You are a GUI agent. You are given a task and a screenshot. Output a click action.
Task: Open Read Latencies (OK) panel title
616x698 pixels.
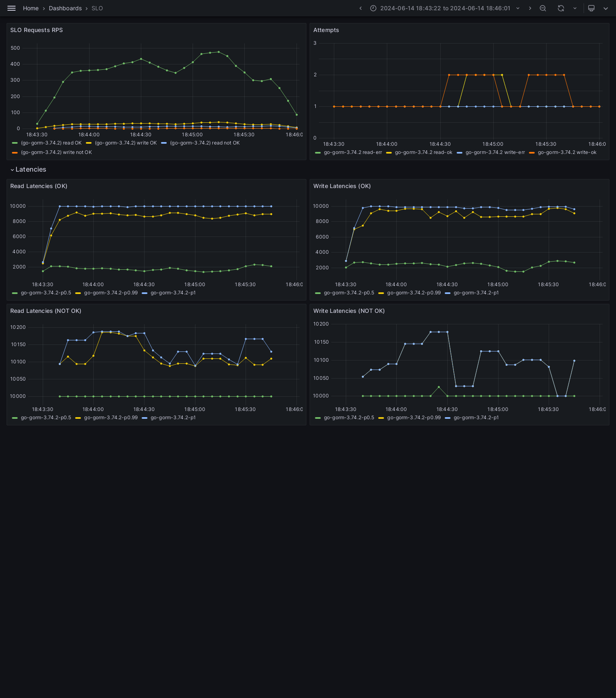click(39, 186)
